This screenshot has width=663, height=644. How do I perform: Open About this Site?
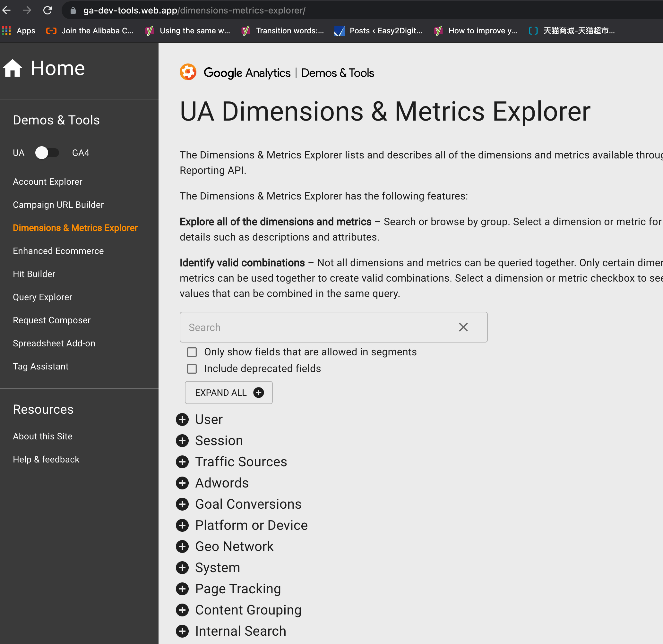pos(43,436)
